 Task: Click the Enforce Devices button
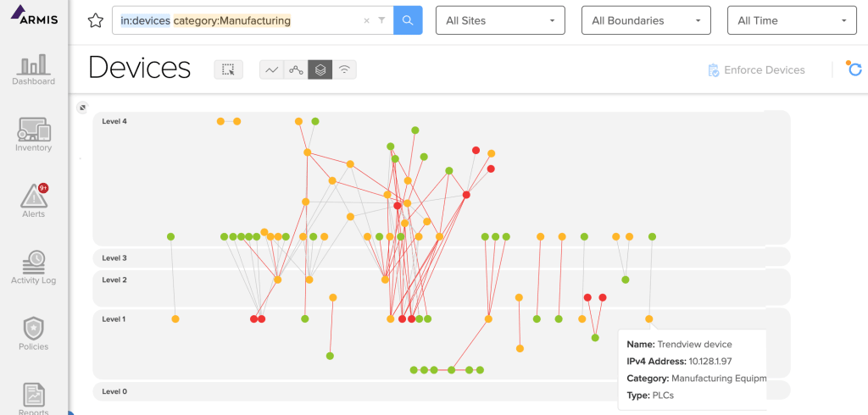point(757,70)
